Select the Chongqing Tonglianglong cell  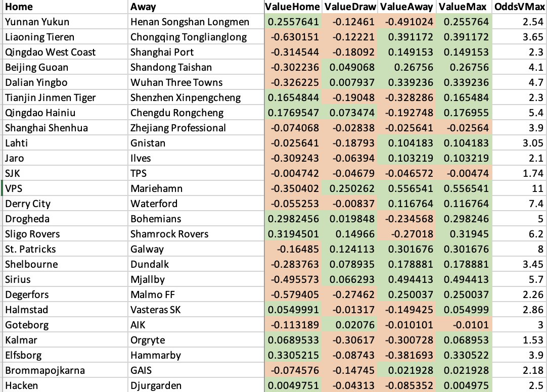(x=196, y=37)
